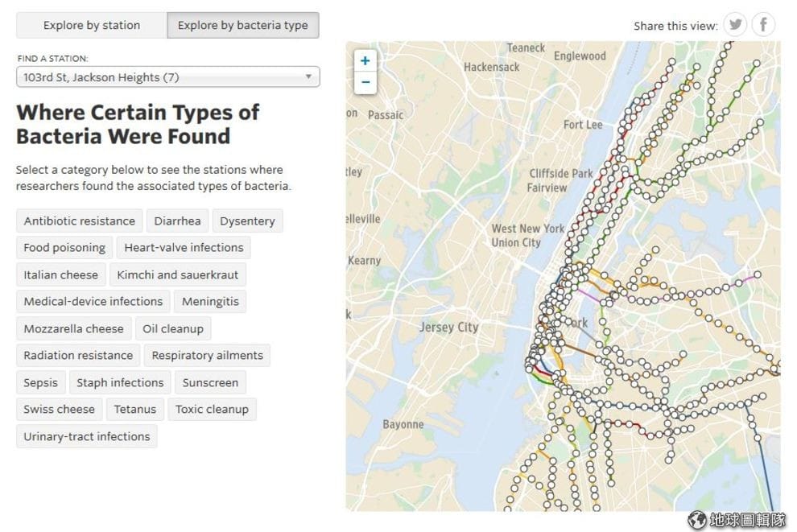Click the Urinary-tract infections category
The width and height of the screenshot is (797, 532).
pyautogui.click(x=87, y=436)
